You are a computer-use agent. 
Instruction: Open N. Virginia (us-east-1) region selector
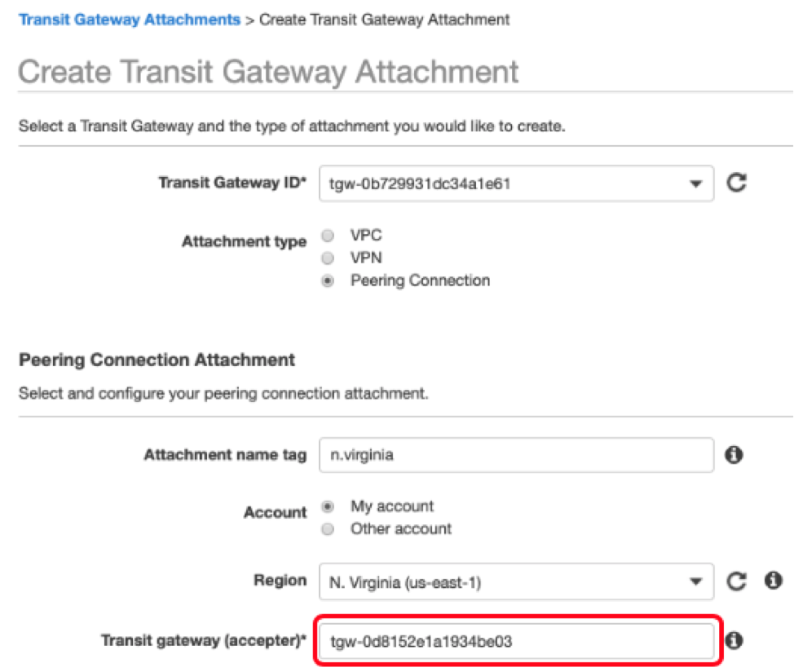(x=517, y=581)
